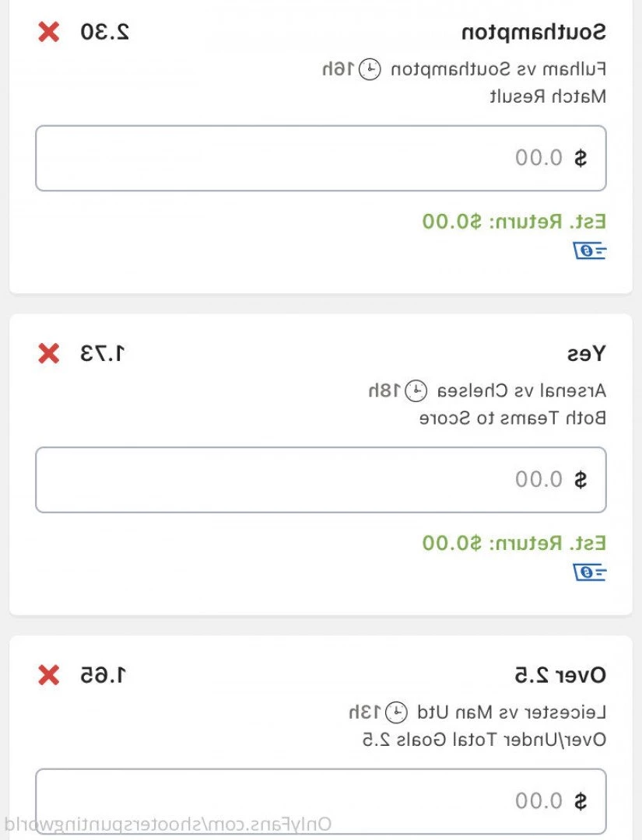Screen dimensions: 642x840
Task: Click the Southampton selection title
Action: point(534,33)
